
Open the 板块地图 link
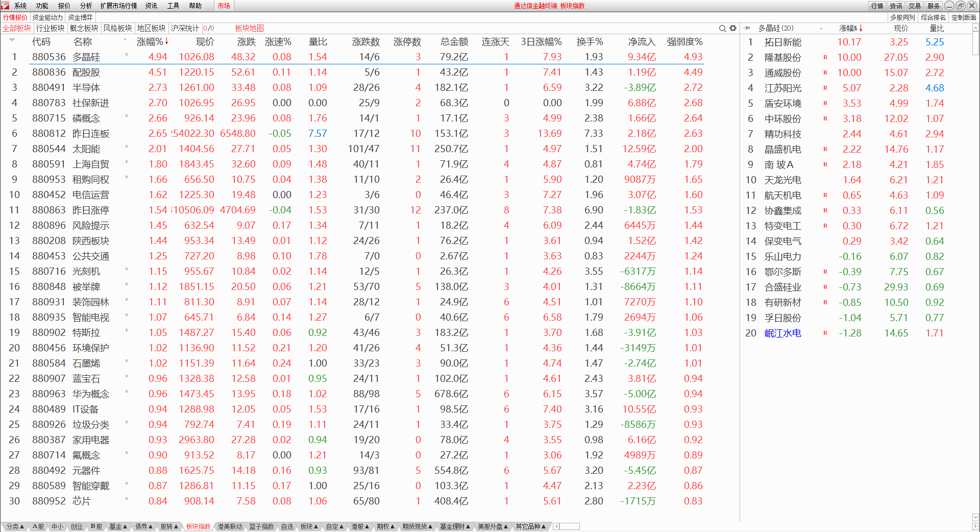250,28
